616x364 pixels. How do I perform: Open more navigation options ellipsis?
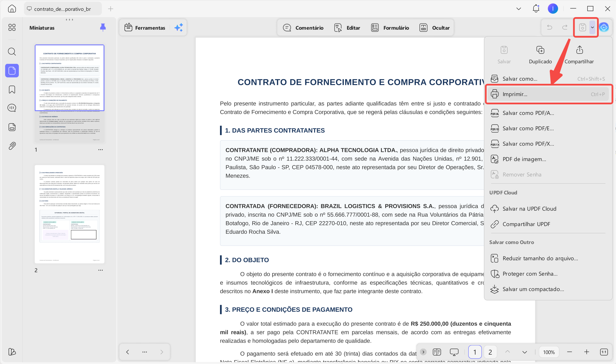(x=145, y=352)
